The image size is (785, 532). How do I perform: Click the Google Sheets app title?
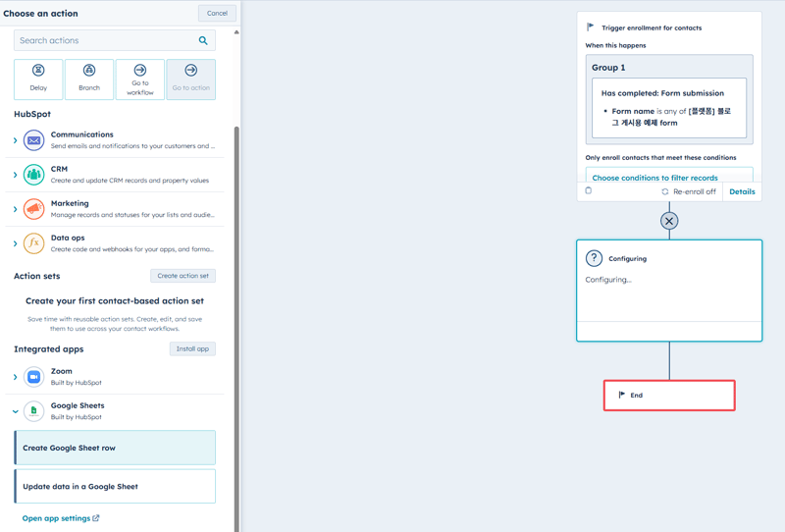78,405
